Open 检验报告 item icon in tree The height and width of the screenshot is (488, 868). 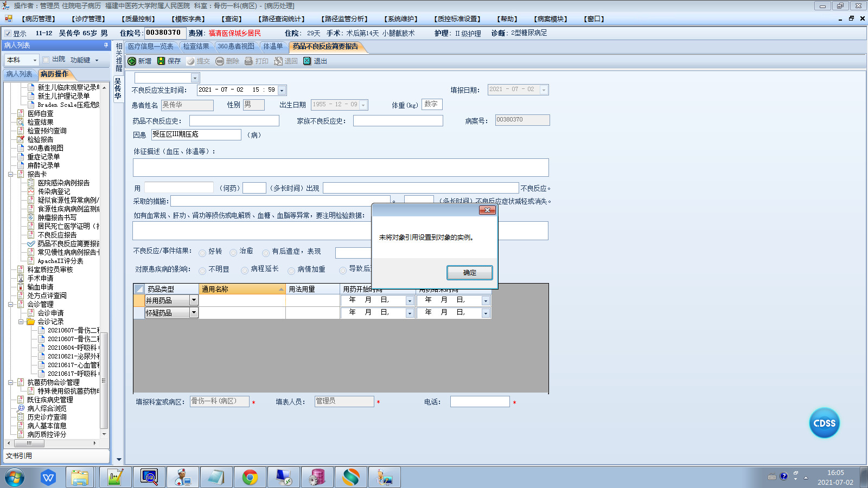(x=21, y=139)
